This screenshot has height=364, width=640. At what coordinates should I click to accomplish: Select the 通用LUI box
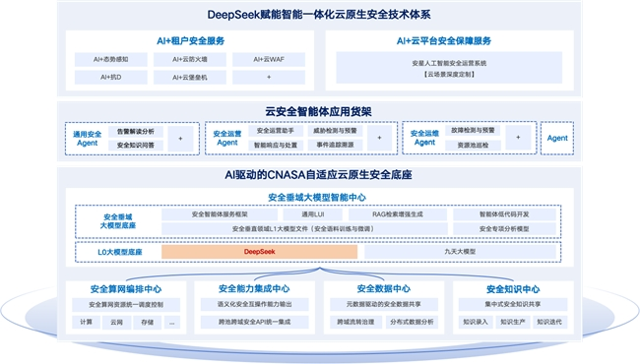313,214
